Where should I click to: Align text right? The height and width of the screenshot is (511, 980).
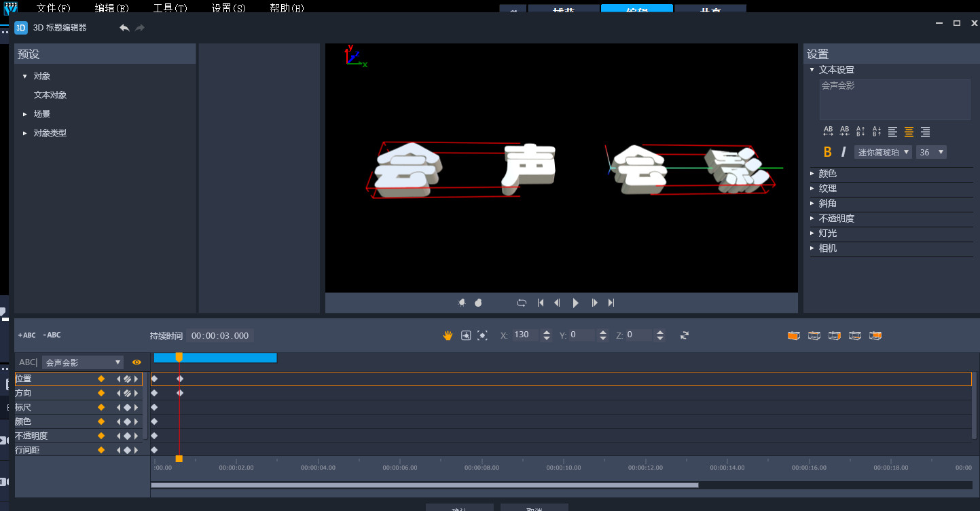point(925,132)
